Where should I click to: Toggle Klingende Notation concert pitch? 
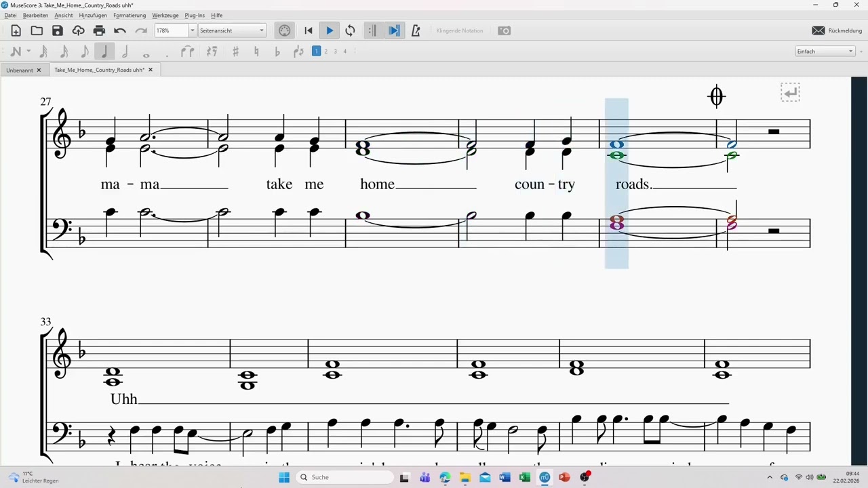point(460,30)
